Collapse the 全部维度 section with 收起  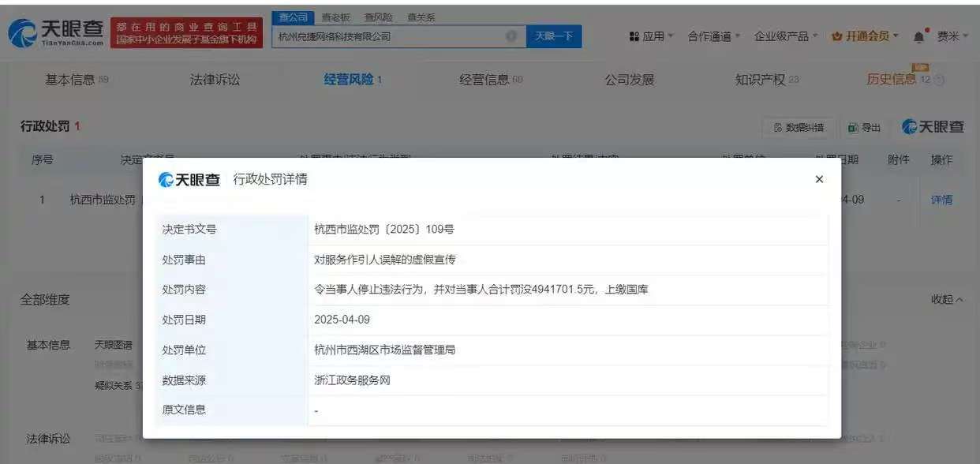[x=948, y=300]
